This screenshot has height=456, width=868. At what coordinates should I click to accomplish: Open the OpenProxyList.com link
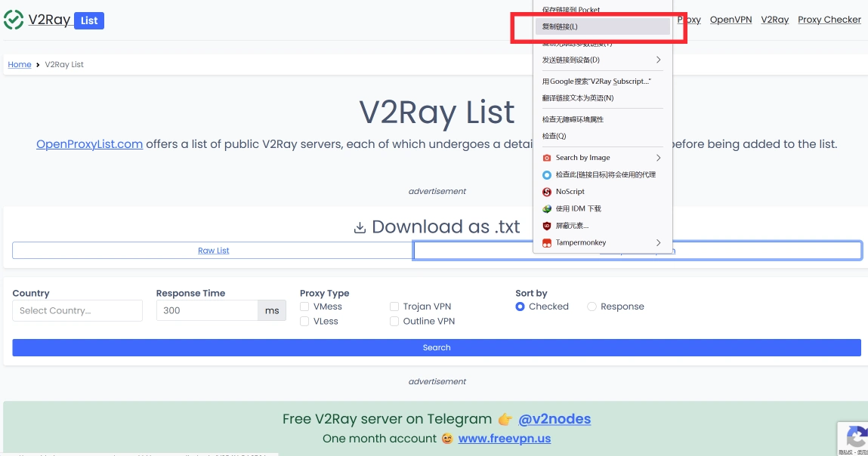[89, 144]
